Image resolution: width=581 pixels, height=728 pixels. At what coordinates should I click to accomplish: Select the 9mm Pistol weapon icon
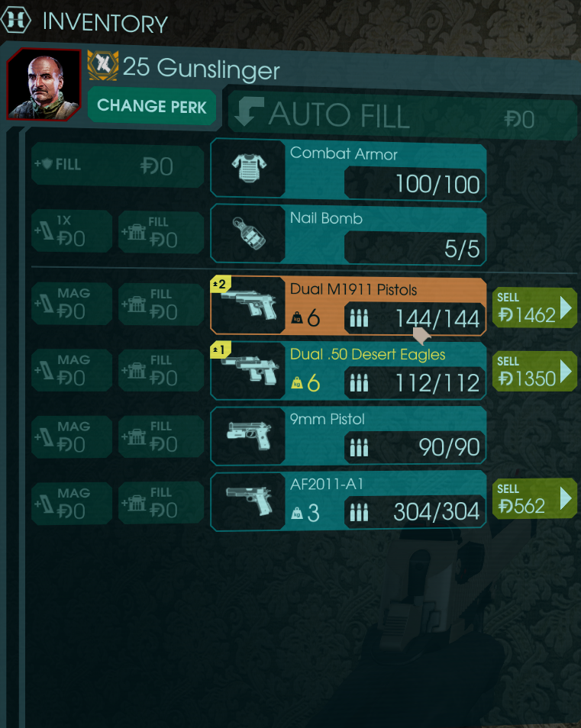pos(248,436)
